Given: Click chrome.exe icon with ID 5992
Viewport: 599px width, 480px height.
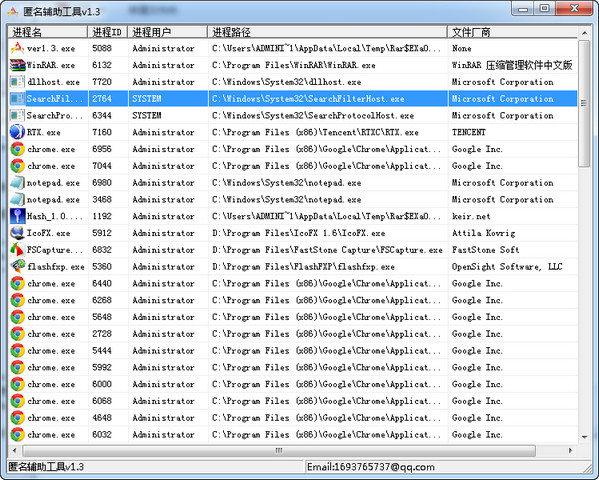Looking at the screenshot, I should [x=17, y=368].
